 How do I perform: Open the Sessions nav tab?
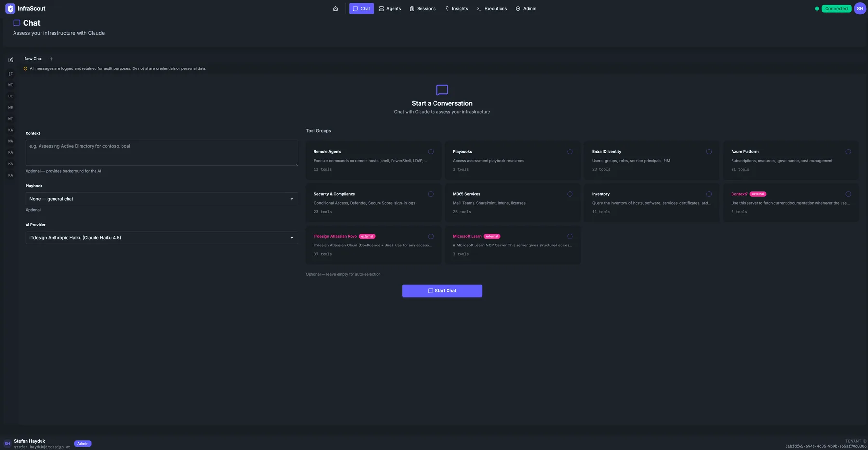tap(422, 9)
